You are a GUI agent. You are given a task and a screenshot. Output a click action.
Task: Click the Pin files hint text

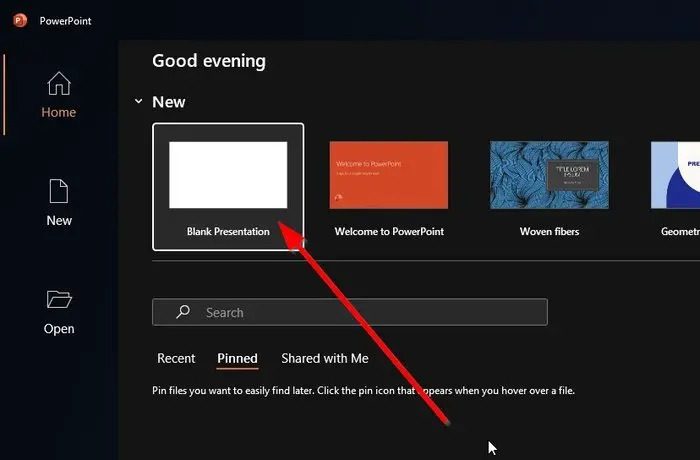[363, 391]
